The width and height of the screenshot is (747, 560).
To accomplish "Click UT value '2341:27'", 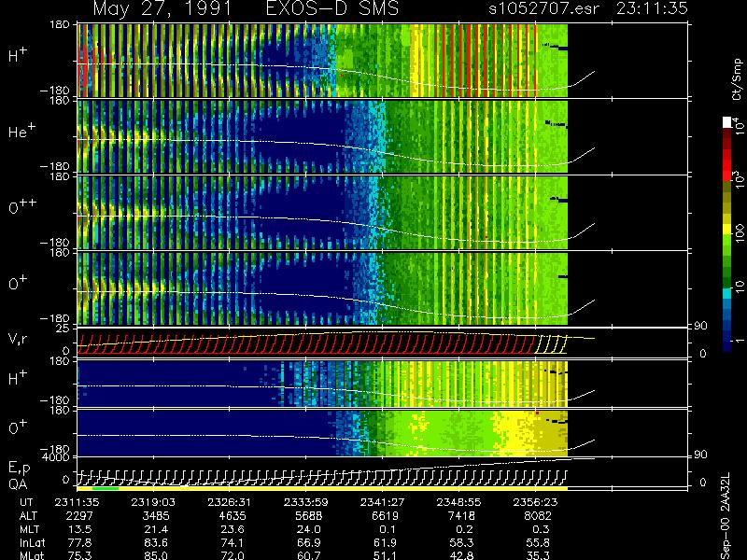I will tap(382, 502).
